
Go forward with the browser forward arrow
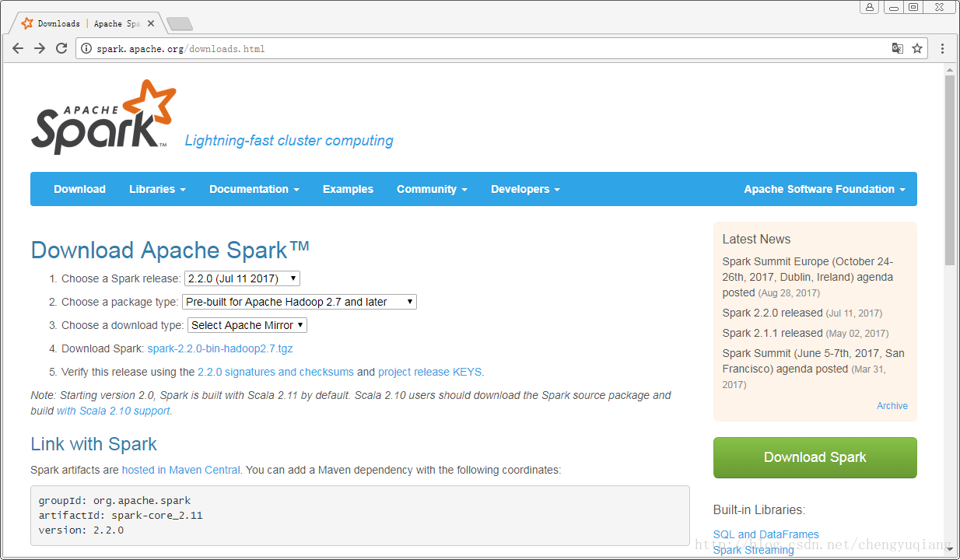click(40, 48)
